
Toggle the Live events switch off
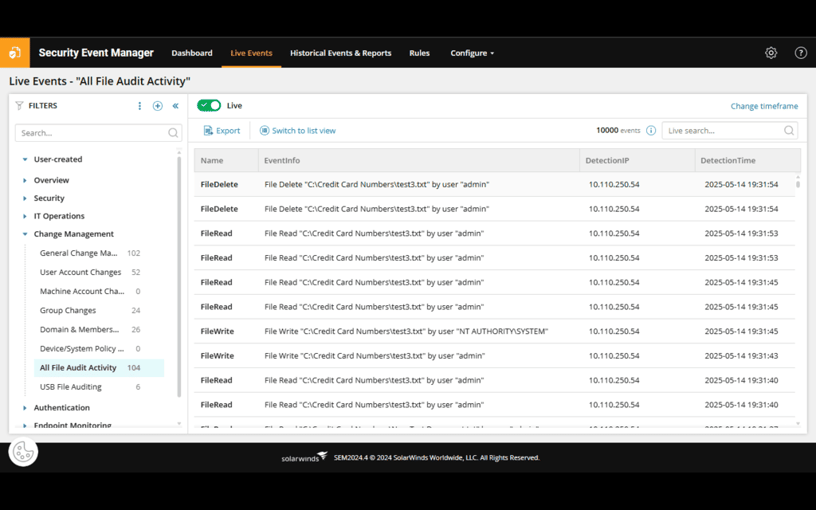click(x=209, y=106)
